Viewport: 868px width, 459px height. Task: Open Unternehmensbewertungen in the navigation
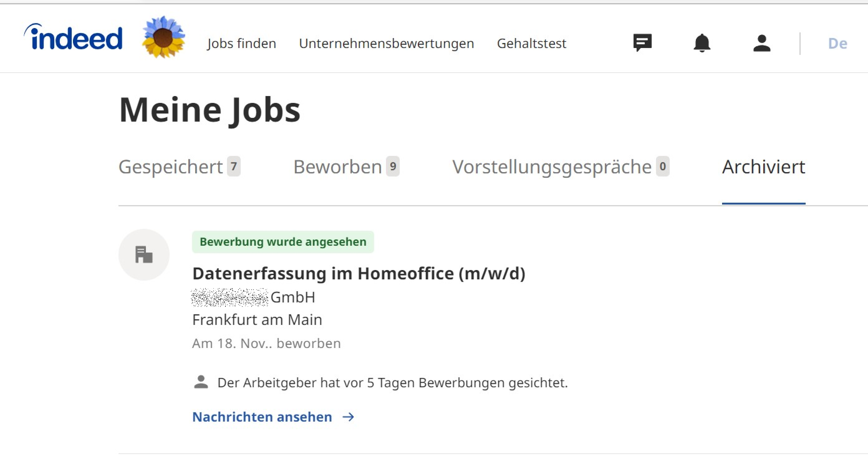386,43
